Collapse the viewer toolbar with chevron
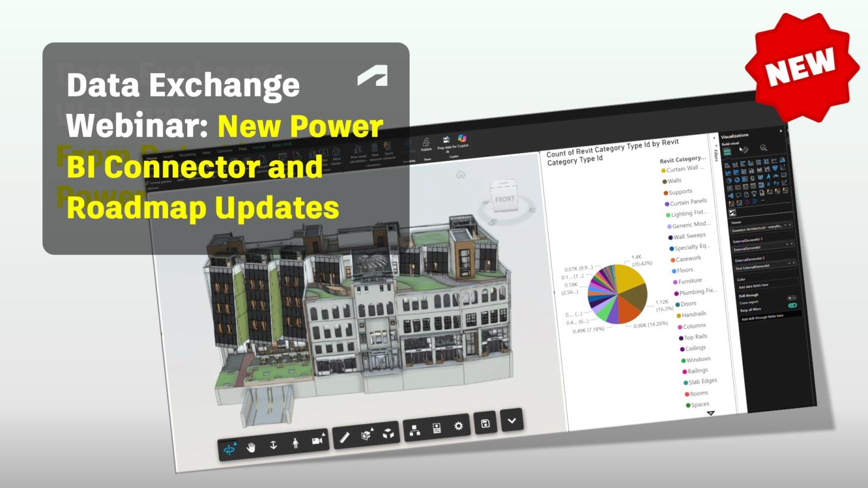 511,421
